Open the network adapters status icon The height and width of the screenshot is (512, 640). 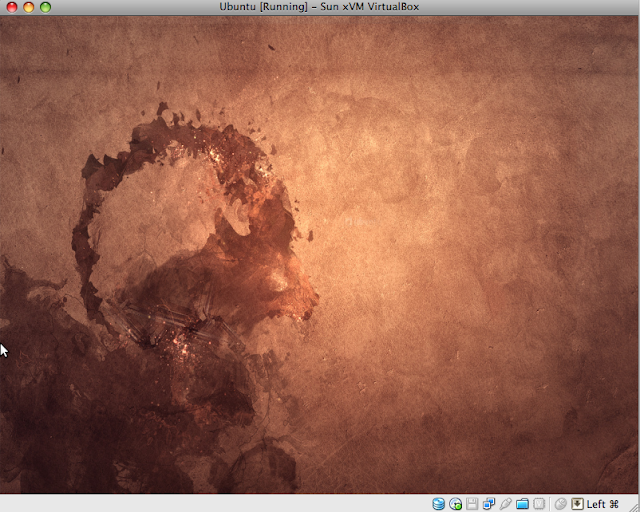click(x=488, y=504)
